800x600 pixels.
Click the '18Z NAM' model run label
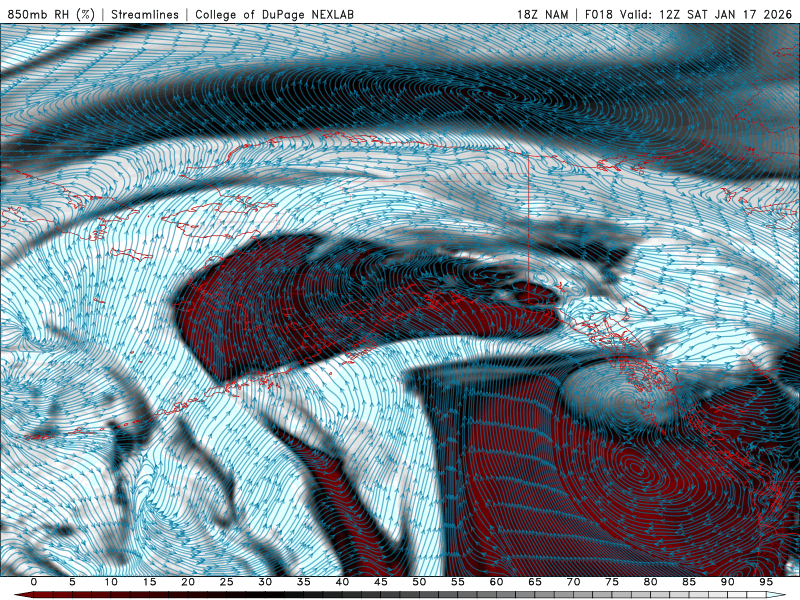(542, 15)
